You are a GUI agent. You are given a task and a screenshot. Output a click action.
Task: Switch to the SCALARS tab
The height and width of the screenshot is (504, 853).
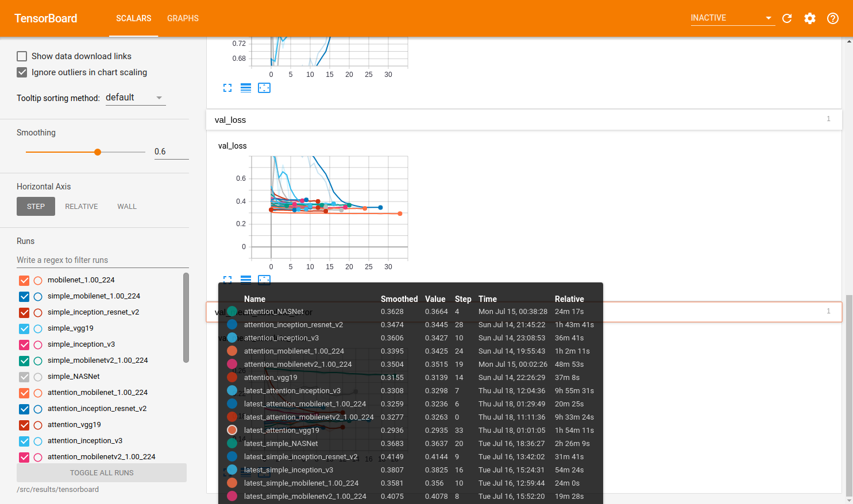[x=134, y=18]
